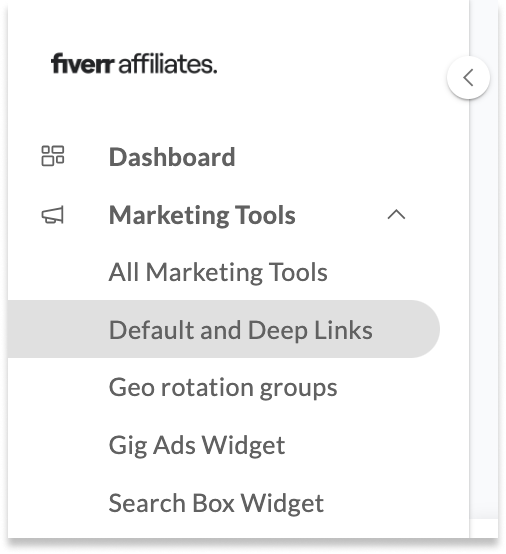This screenshot has height=554, width=506.
Task: Open All Marketing Tools
Action: [x=218, y=272]
